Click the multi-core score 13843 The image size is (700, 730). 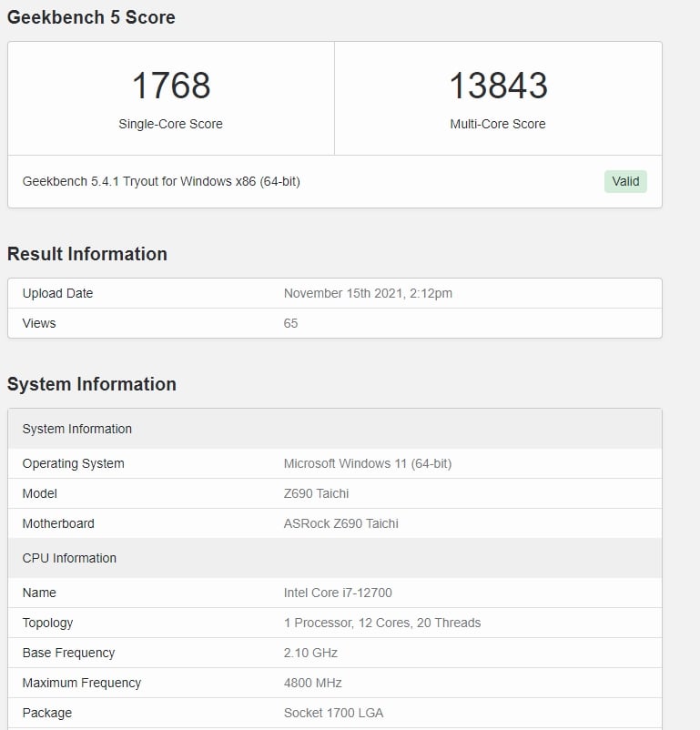498,86
